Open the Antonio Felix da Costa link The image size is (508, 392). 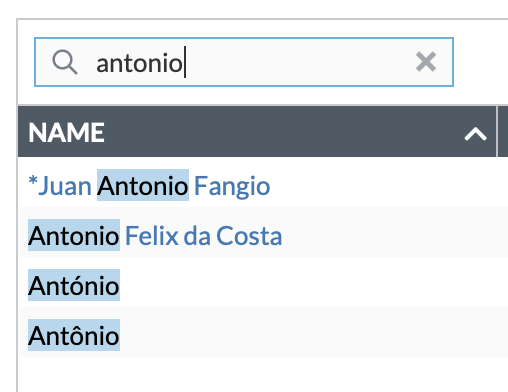(155, 236)
